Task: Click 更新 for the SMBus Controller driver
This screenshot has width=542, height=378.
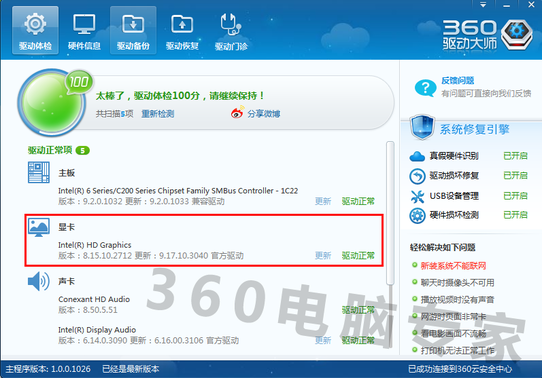Action: (323, 201)
